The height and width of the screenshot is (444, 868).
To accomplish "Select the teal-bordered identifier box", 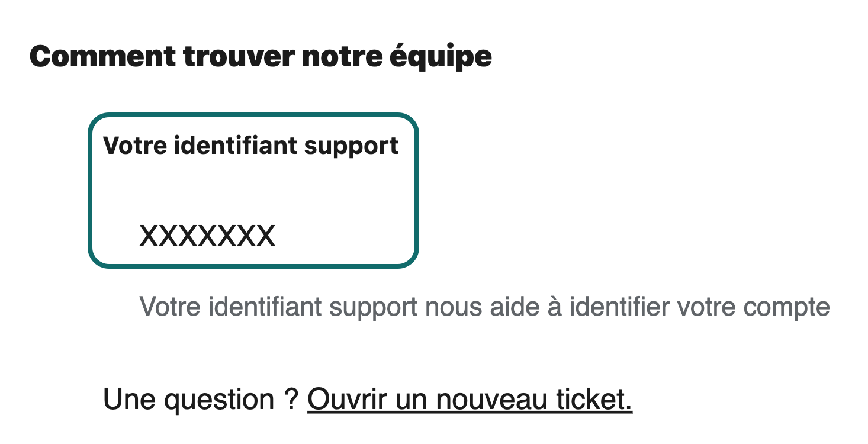I will [x=252, y=189].
